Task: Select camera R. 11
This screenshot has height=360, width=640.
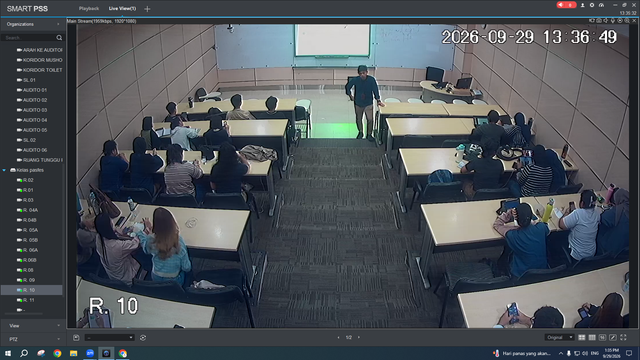Action: point(26,300)
